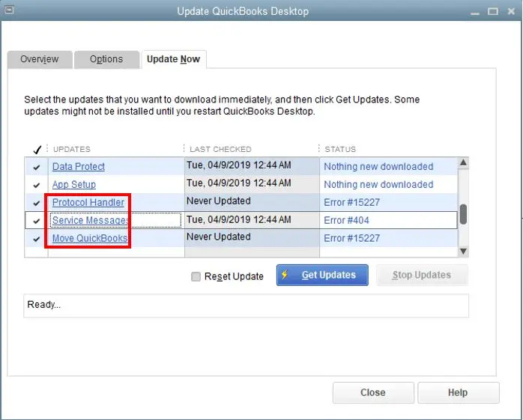Click the scroll up arrow of updates list
Viewport: 523px width, 420px height.
pyautogui.click(x=463, y=163)
